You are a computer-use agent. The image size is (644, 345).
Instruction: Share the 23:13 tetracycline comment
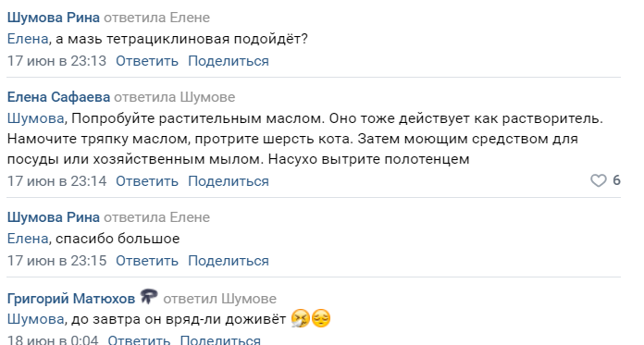click(x=229, y=61)
